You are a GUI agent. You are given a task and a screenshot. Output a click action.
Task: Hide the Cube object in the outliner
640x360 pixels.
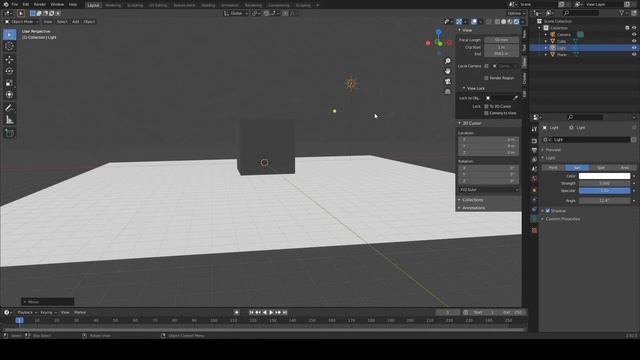634,41
